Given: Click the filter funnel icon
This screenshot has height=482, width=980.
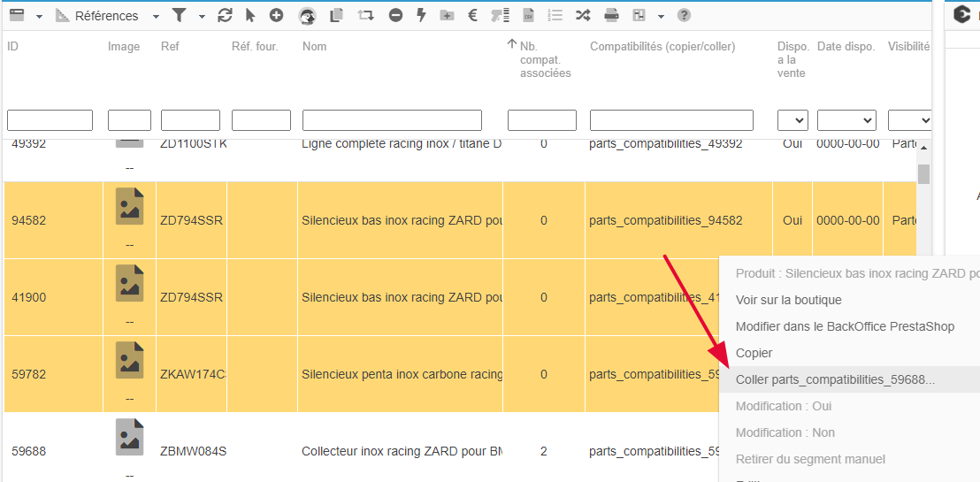Looking at the screenshot, I should coord(180,16).
